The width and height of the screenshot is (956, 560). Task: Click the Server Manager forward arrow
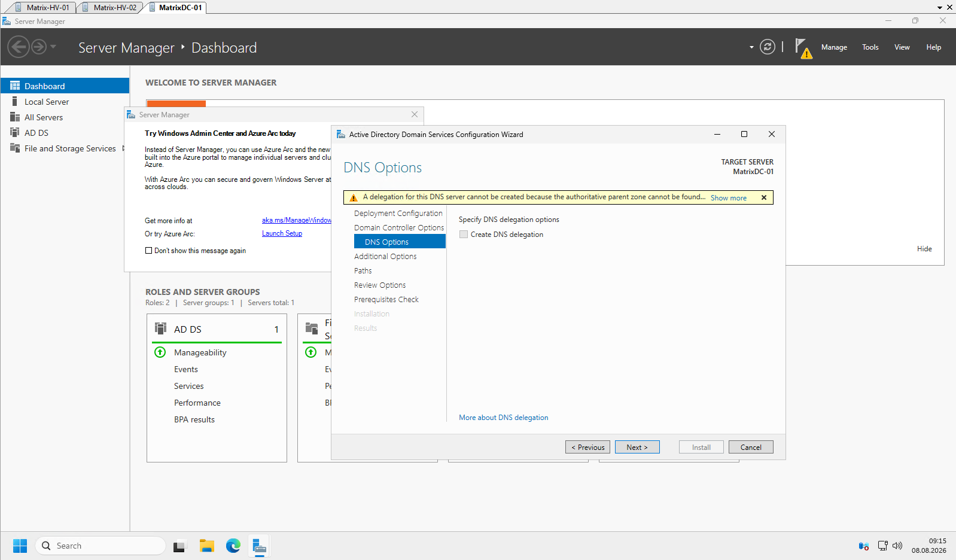(38, 47)
